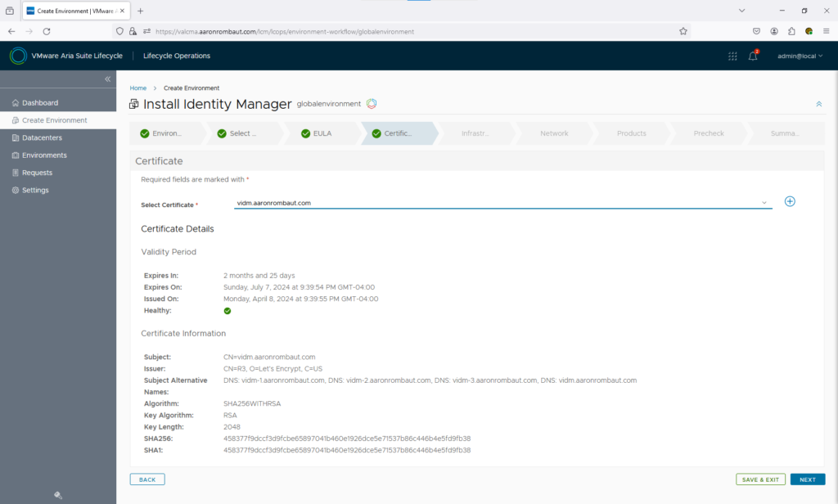Click the add certificate plus icon
838x504 pixels.
pos(790,201)
